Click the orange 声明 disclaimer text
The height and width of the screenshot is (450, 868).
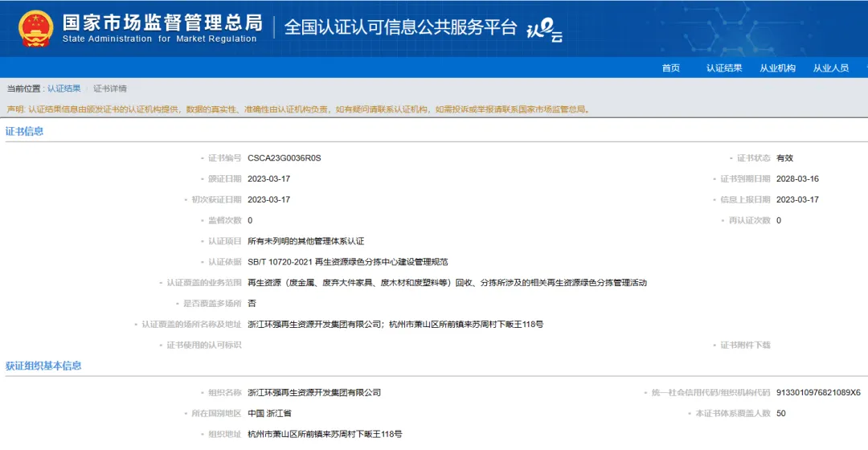[x=298, y=109]
